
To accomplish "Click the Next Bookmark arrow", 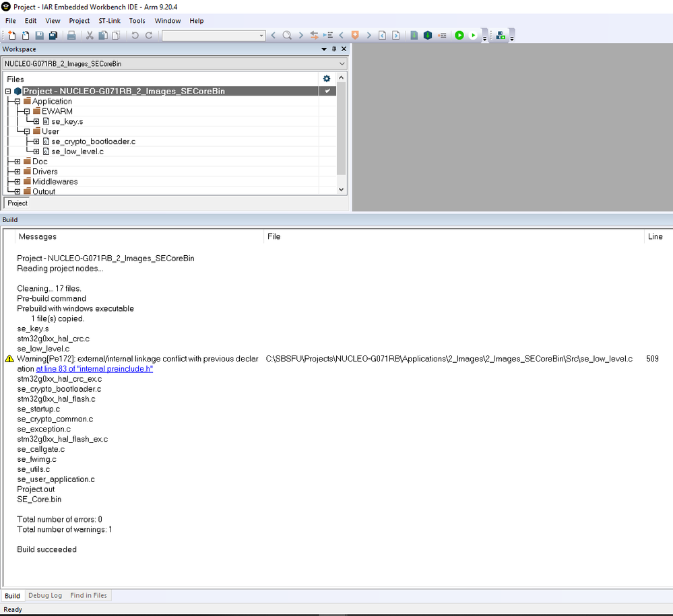I will point(368,35).
